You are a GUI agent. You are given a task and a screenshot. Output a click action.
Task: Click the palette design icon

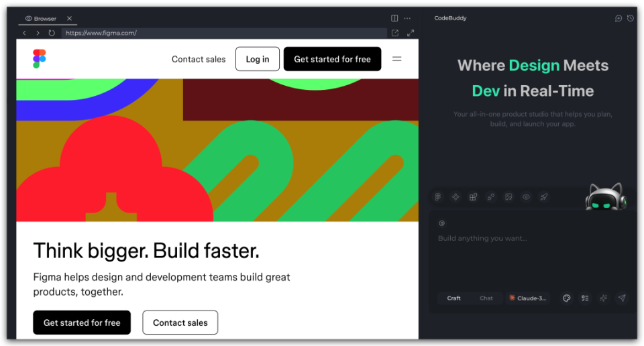pyautogui.click(x=567, y=298)
